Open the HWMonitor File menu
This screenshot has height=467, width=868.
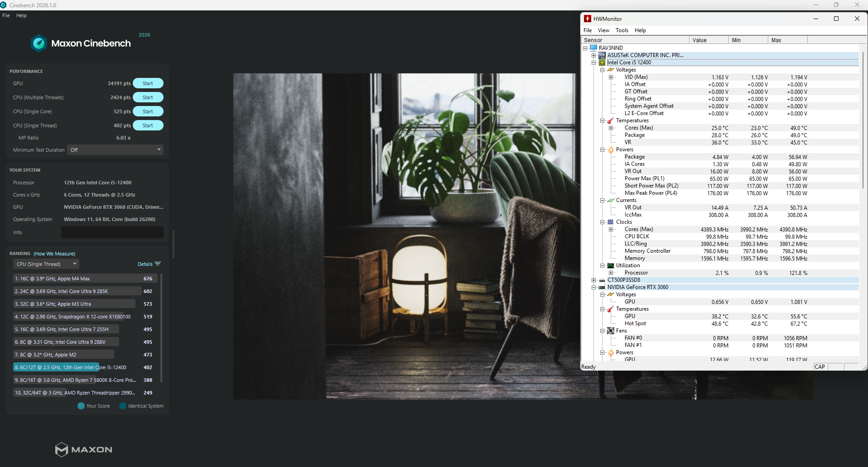click(588, 30)
